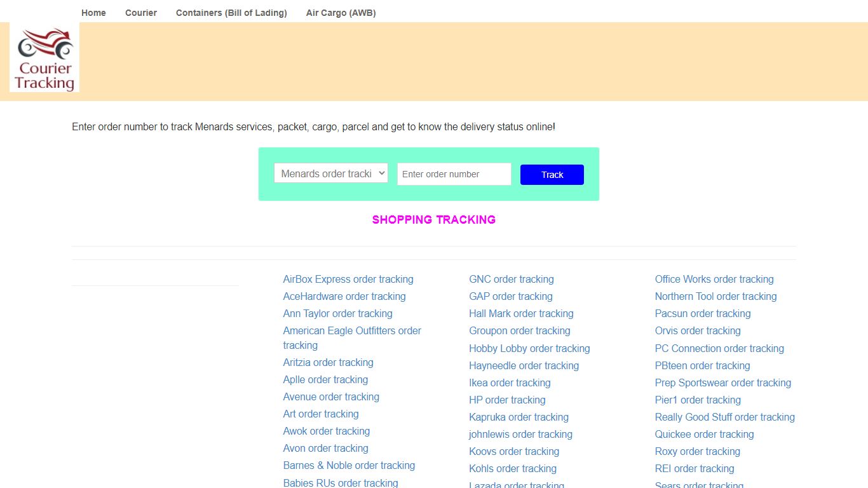This screenshot has height=488, width=868.
Task: Open the Home menu item
Action: pos(93,13)
